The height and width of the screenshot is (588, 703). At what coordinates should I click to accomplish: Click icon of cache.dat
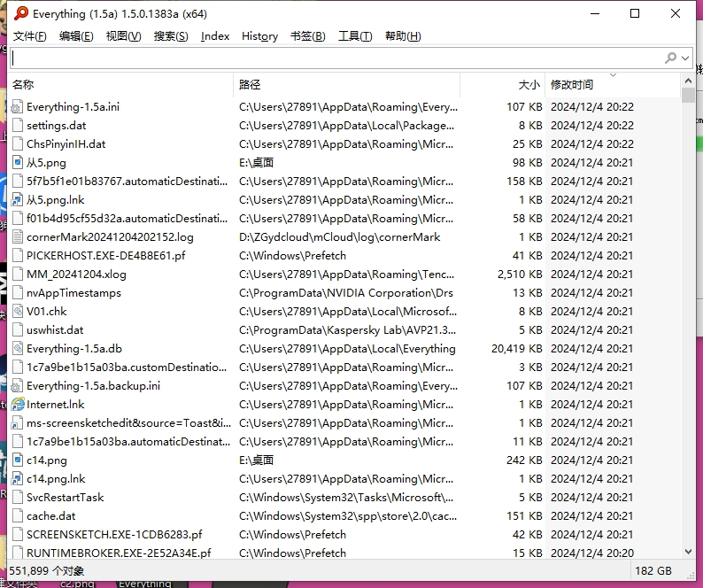pyautogui.click(x=17, y=516)
